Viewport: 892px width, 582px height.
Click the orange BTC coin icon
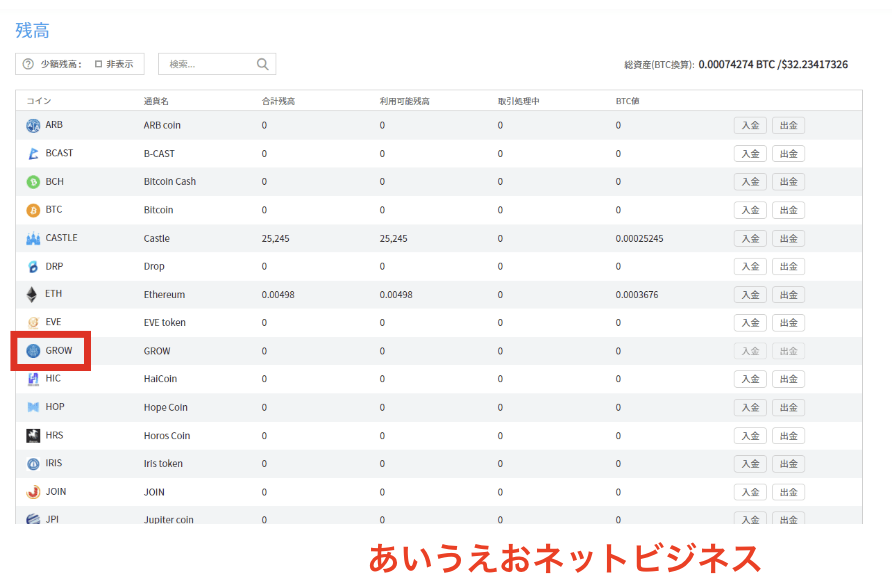[33, 210]
